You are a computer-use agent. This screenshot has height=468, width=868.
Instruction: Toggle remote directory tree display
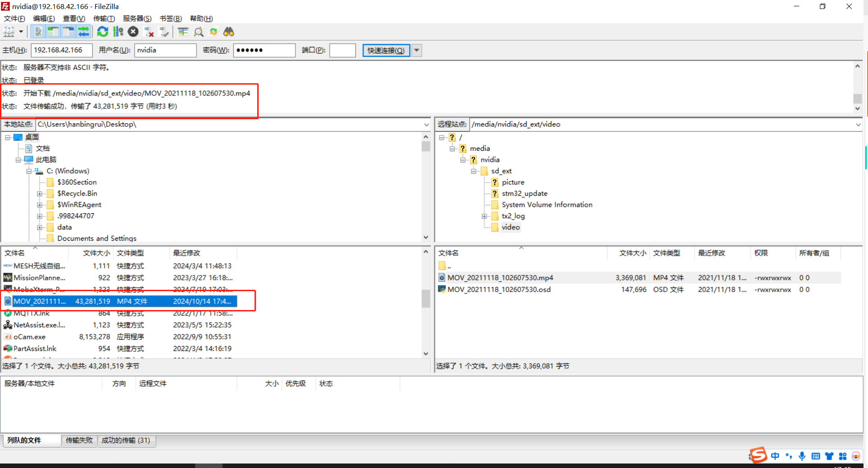[x=68, y=32]
